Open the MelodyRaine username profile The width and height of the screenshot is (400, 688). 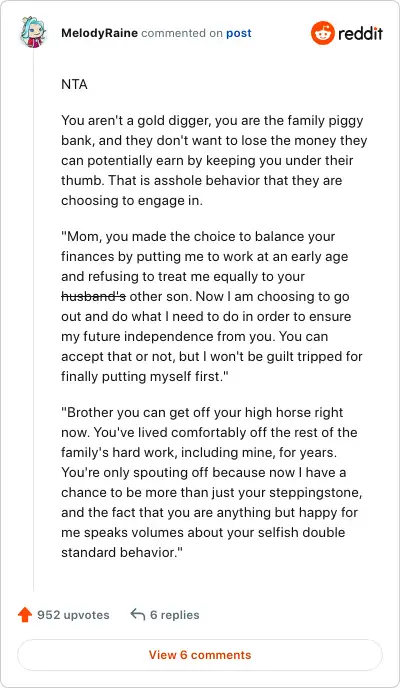tap(100, 33)
